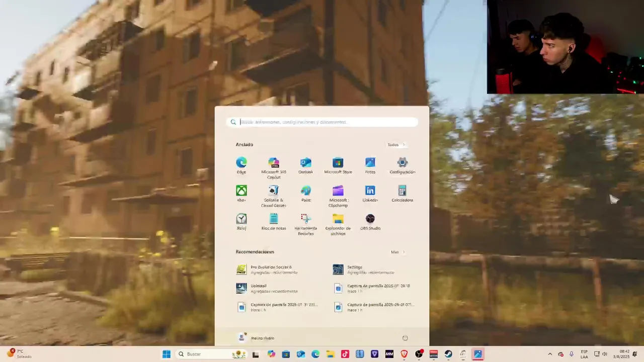Launch Herramienta Recortes snipping tool
The width and height of the screenshot is (644, 362).
click(x=305, y=224)
